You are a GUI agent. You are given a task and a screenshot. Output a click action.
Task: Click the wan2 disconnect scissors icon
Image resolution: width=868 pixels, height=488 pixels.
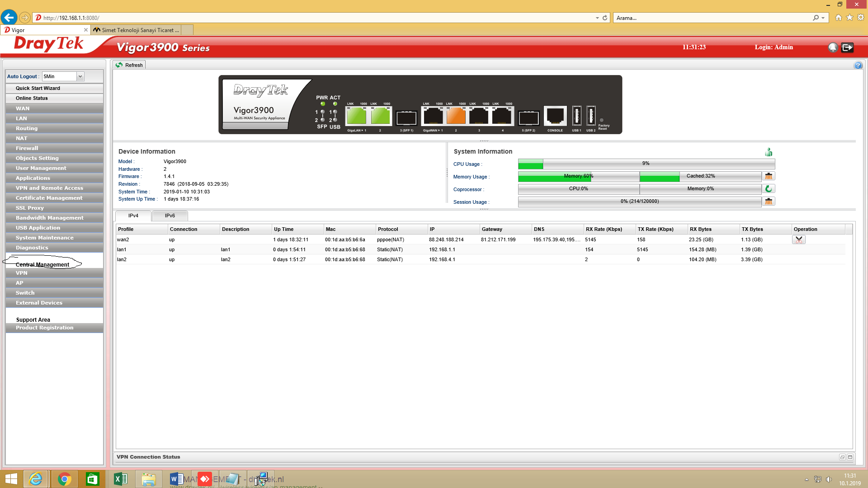pyautogui.click(x=799, y=240)
